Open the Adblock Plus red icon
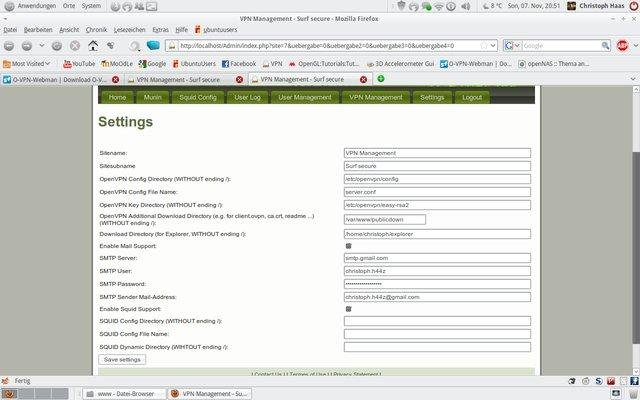 pos(622,46)
